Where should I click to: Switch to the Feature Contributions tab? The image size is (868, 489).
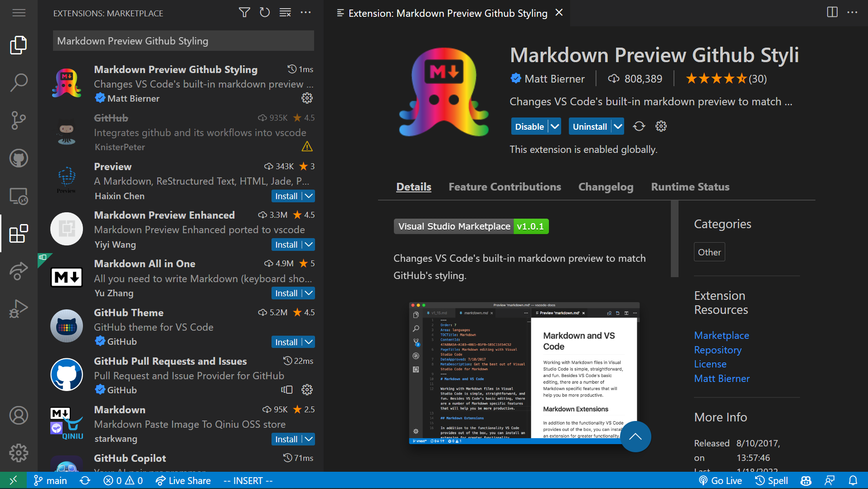point(505,187)
